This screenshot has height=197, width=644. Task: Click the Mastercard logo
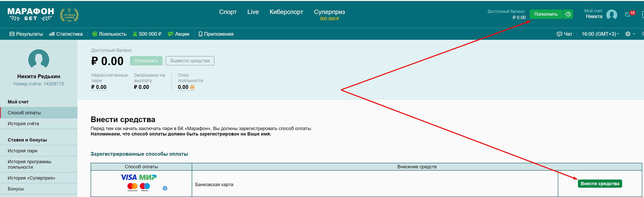132,187
